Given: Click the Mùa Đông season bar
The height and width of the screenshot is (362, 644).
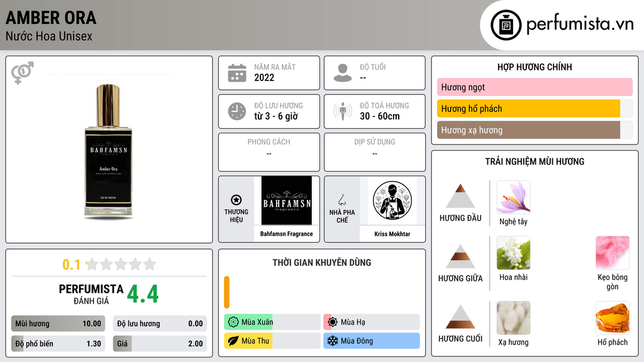Looking at the screenshot, I should pyautogui.click(x=372, y=341).
